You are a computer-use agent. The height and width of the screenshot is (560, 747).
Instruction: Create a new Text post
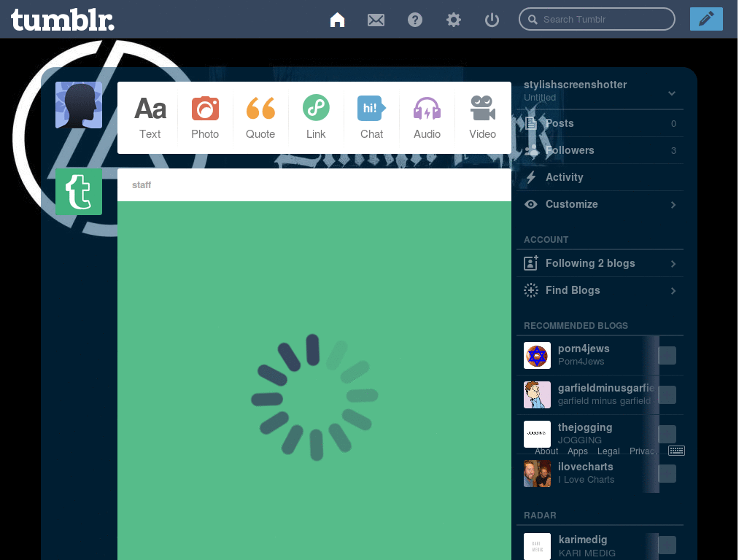(x=150, y=117)
